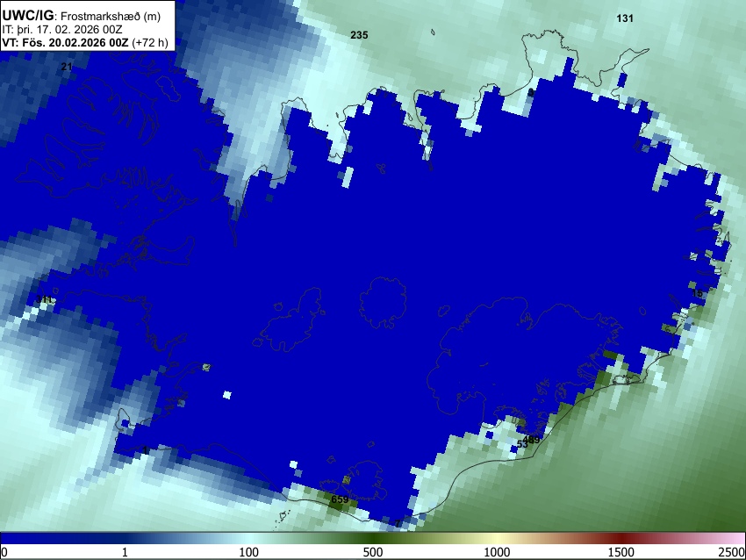The image size is (746, 560).
Task: Click the legend tick label 500
Action: point(373,552)
